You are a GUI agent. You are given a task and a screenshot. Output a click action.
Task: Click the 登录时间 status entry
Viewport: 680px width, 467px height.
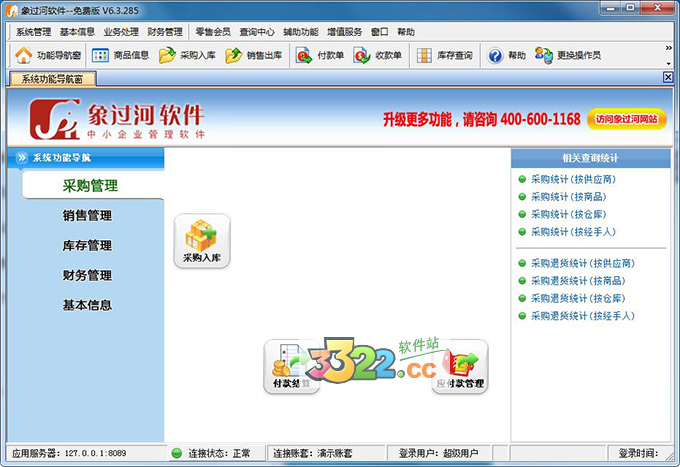point(638,454)
